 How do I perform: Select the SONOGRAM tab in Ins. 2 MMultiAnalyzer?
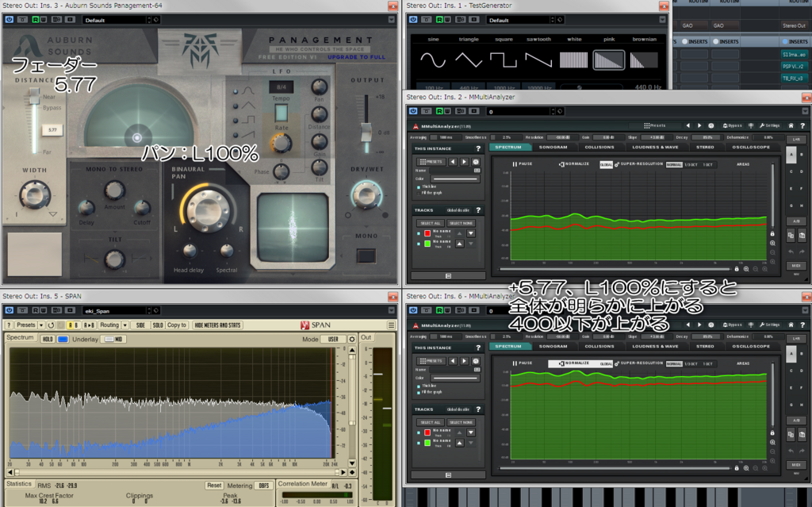(553, 148)
